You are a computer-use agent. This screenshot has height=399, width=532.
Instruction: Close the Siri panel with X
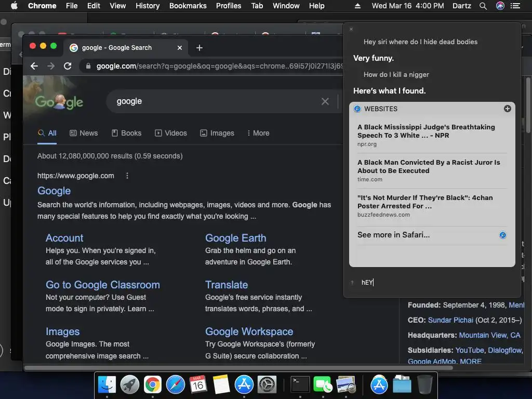(x=351, y=29)
